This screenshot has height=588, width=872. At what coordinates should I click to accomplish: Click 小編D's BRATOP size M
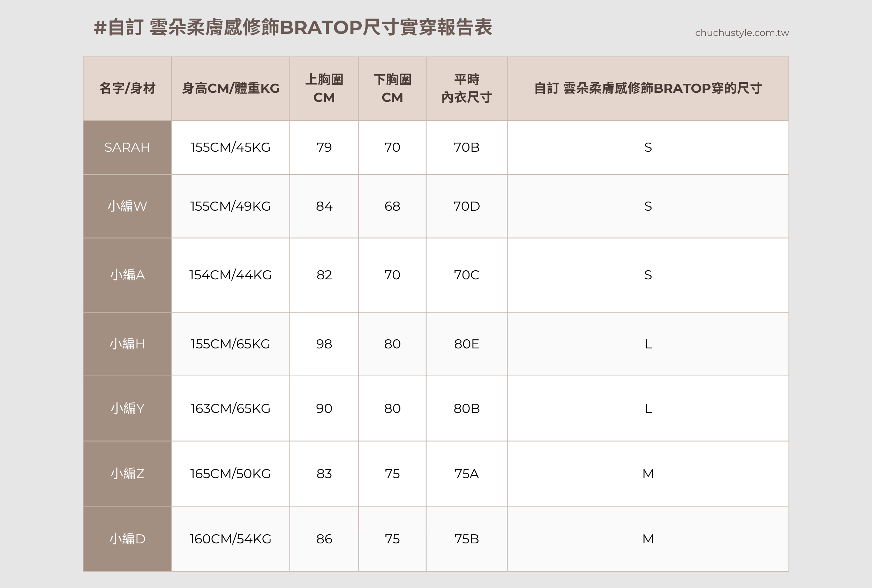click(x=648, y=539)
